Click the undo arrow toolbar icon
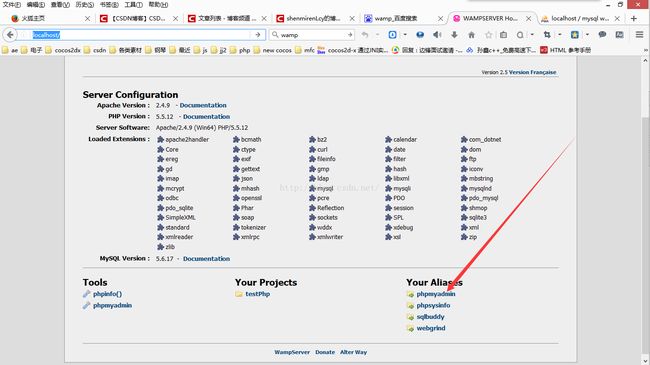The height and width of the screenshot is (365, 650). click(x=365, y=35)
